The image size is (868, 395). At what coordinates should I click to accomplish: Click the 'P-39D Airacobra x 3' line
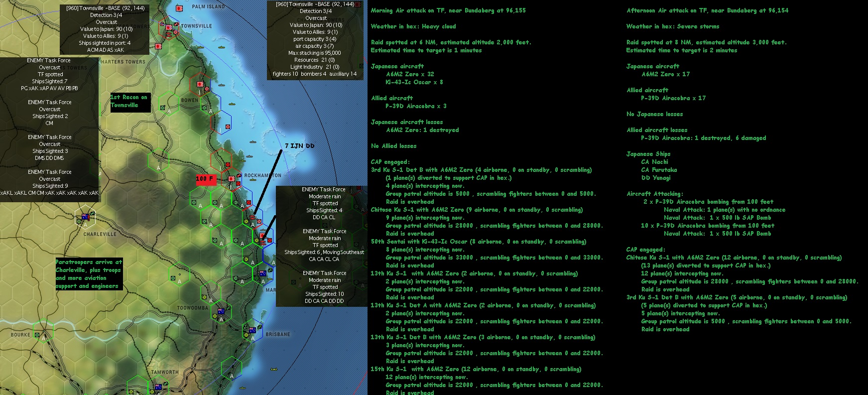tap(416, 106)
